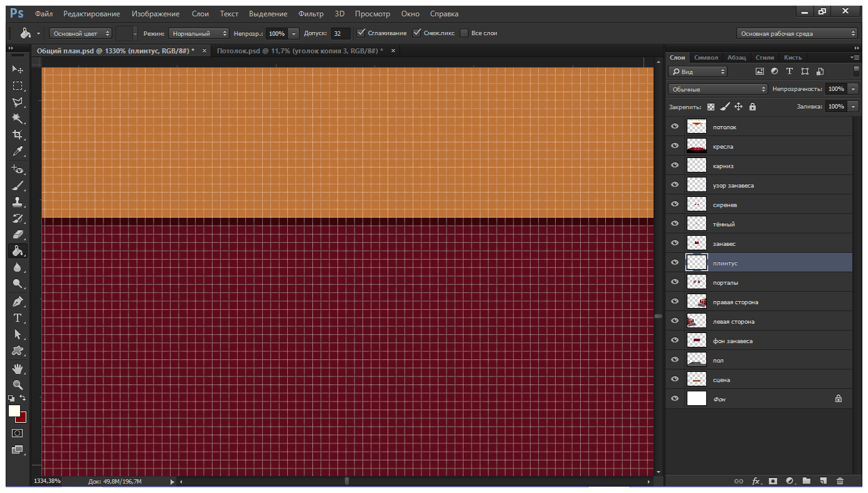Select the Path Selection tool

[18, 334]
